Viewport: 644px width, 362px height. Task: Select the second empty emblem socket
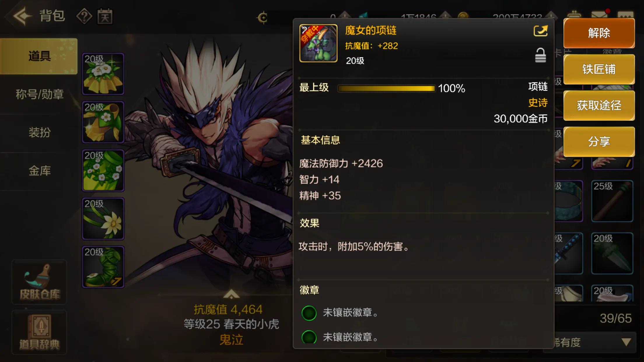(309, 337)
